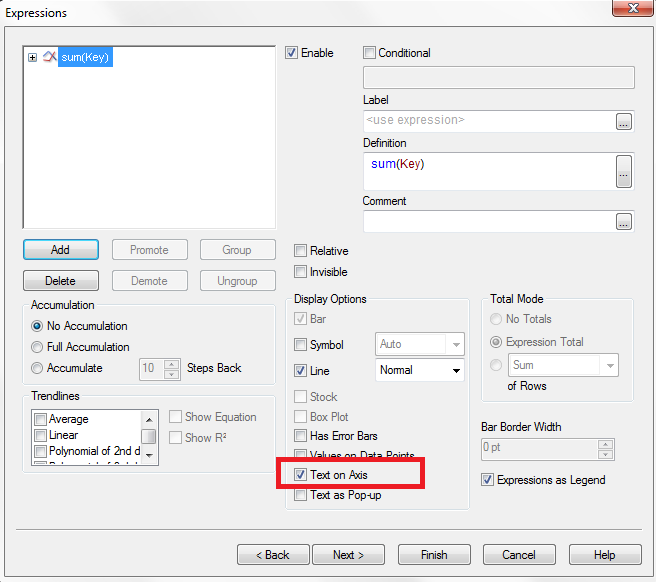Click Trendlines list scroll up arrow

click(149, 419)
